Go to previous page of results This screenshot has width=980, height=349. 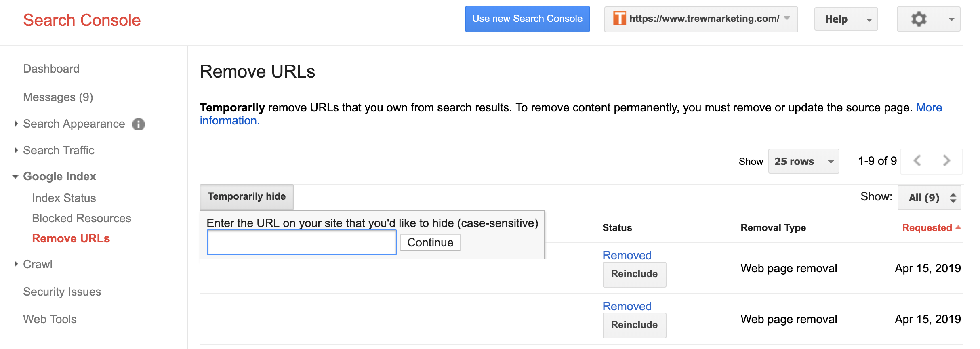[x=917, y=161]
